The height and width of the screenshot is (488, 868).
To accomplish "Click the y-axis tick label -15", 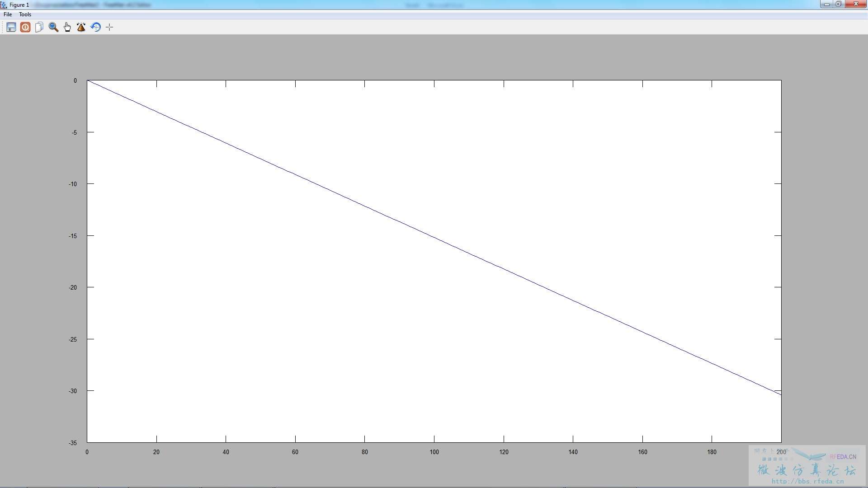I will coord(73,236).
